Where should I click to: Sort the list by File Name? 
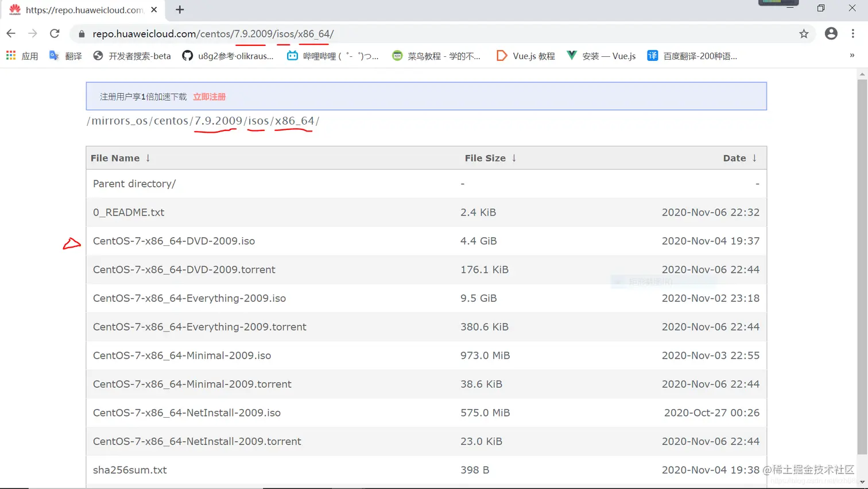pos(121,158)
